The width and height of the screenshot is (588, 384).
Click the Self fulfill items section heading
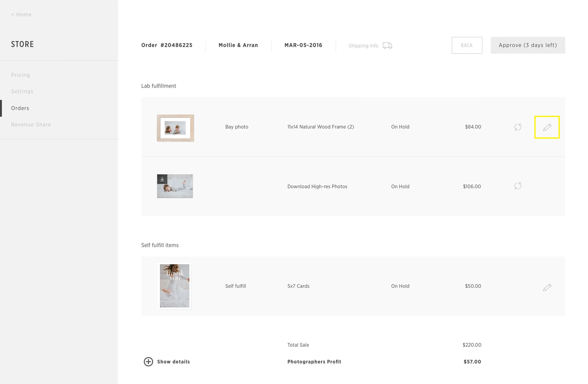(x=160, y=245)
